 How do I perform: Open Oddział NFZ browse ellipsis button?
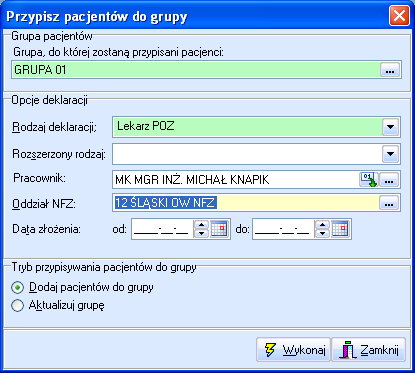389,203
